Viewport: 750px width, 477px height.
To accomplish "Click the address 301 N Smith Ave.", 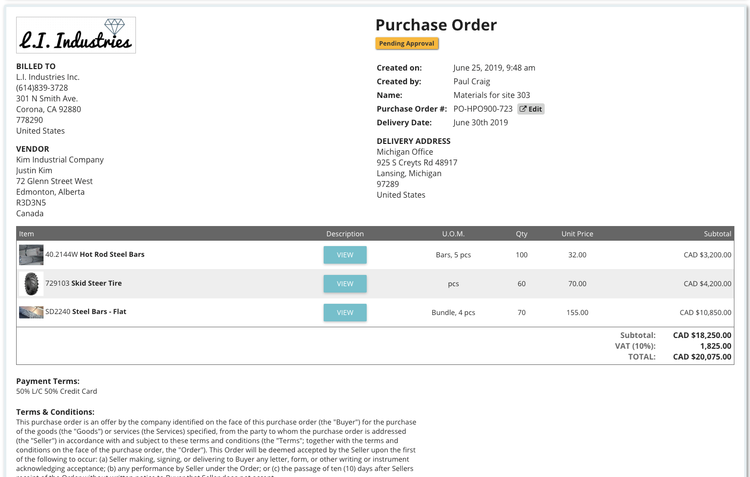I will (x=47, y=99).
